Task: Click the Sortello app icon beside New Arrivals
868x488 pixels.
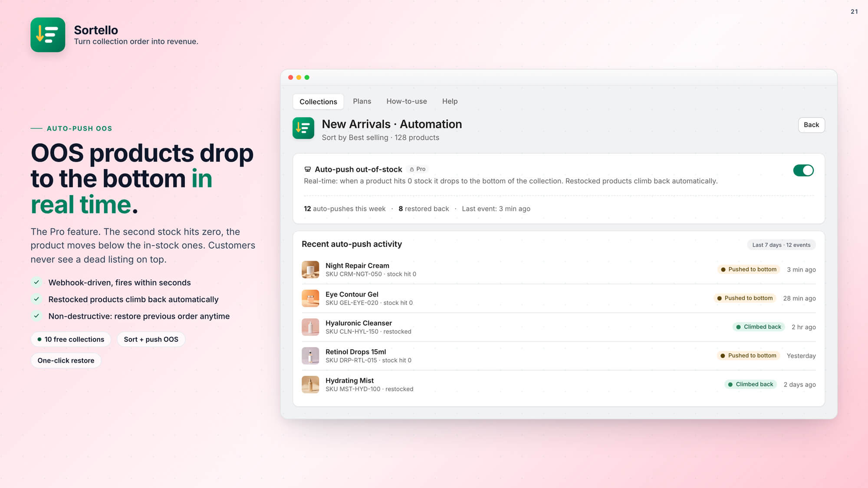Action: pos(303,128)
